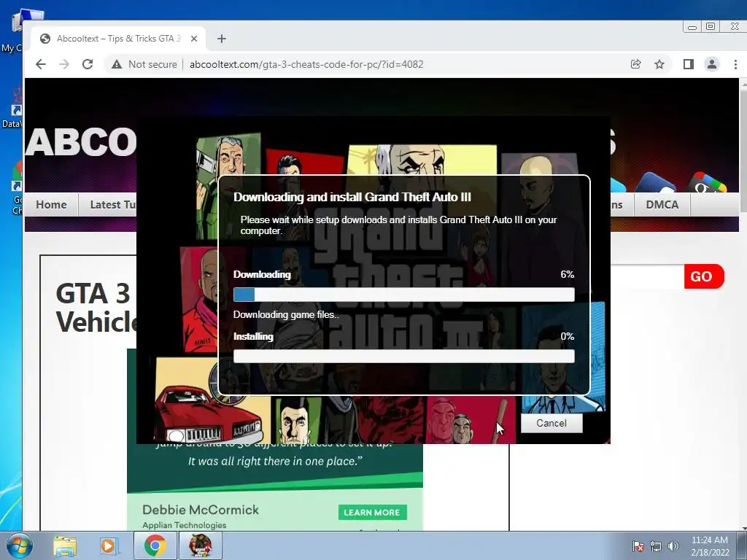Open Action Center flag in system tray
The width and height of the screenshot is (747, 560).
[638, 546]
